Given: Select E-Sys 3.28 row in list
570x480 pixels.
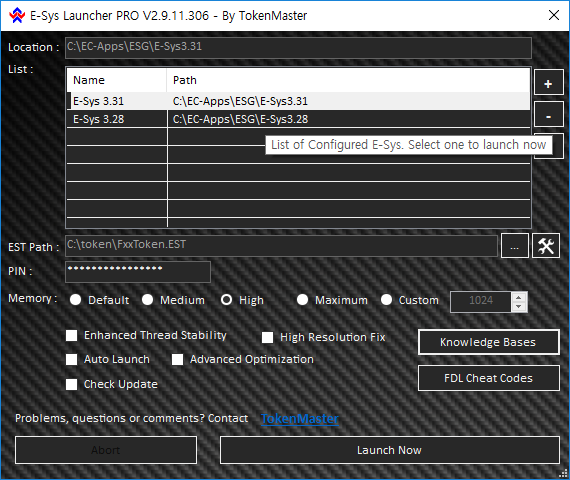Looking at the screenshot, I should [298, 119].
